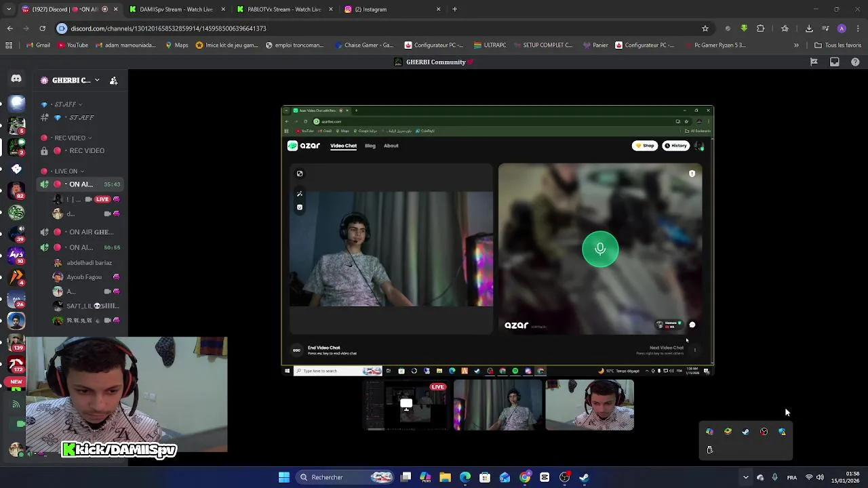Open Chrome apps grid in bookmarks bar
The height and width of the screenshot is (488, 868).
pos(9,45)
